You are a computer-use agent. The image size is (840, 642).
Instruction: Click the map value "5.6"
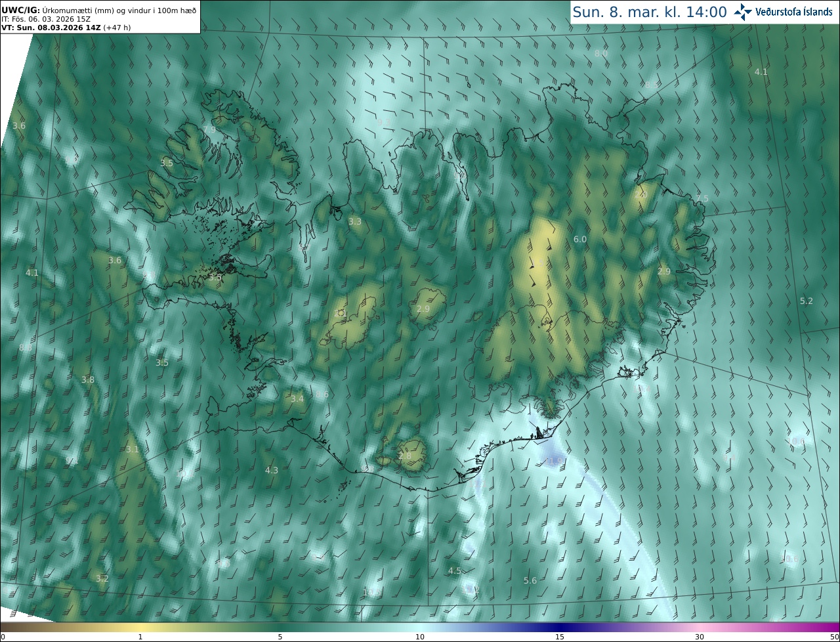coord(530,580)
